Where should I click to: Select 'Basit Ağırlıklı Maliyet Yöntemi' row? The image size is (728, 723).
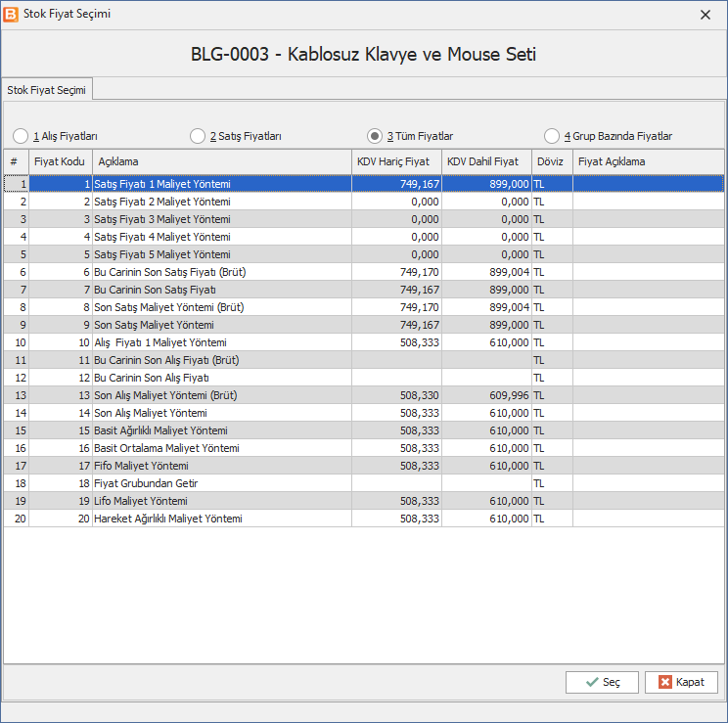(364, 430)
